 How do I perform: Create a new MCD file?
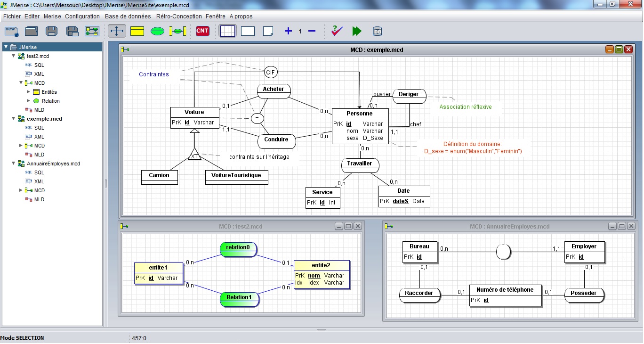click(x=11, y=31)
